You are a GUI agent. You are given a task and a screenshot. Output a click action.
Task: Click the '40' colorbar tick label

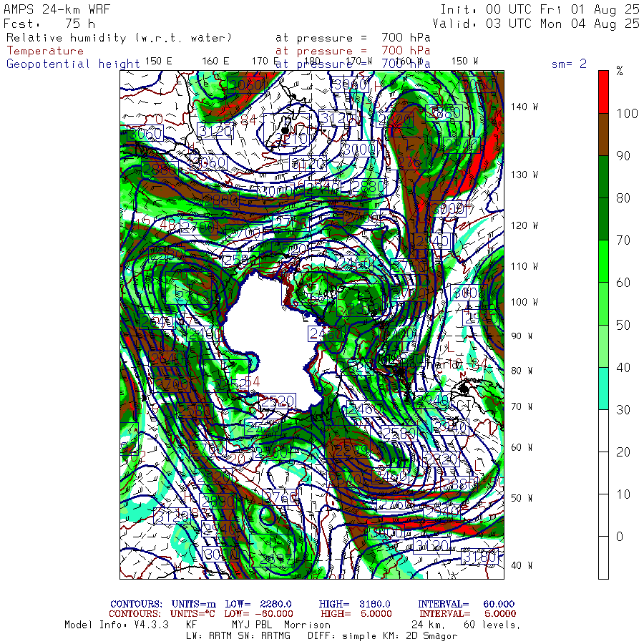click(x=623, y=367)
